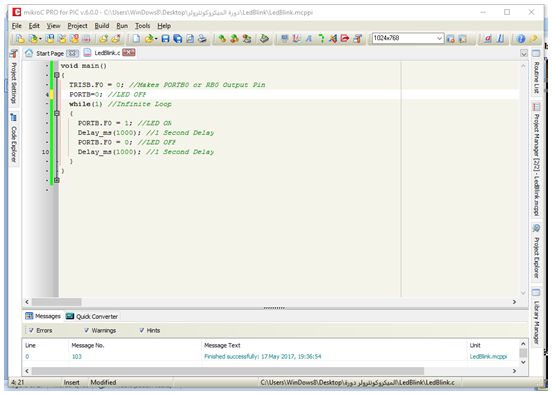Open the File menu
The height and width of the screenshot is (394, 553).
[x=17, y=26]
